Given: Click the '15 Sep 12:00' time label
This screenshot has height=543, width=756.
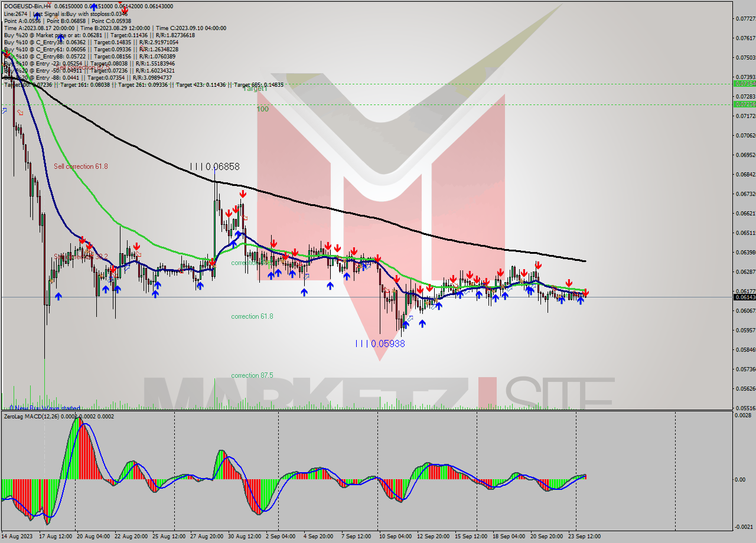Looking at the screenshot, I should coord(471,536).
